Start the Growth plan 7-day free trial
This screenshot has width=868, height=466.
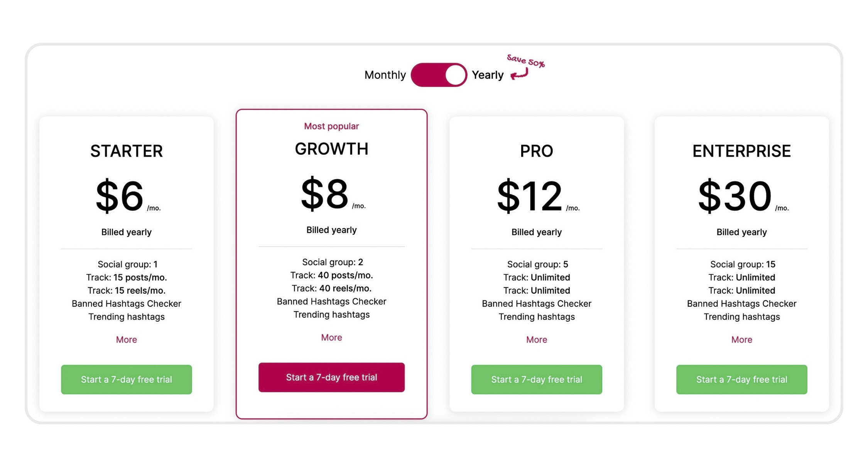[331, 377]
